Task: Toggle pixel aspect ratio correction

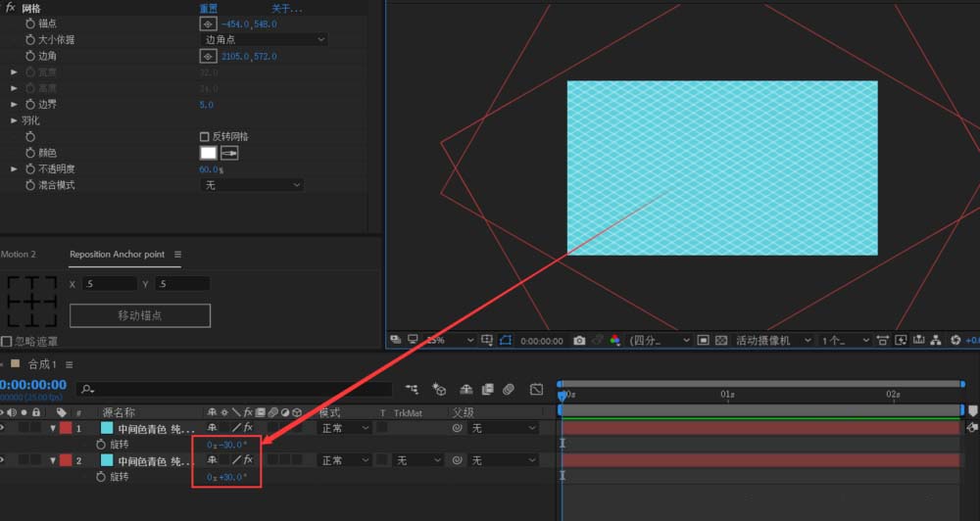Action: point(883,341)
